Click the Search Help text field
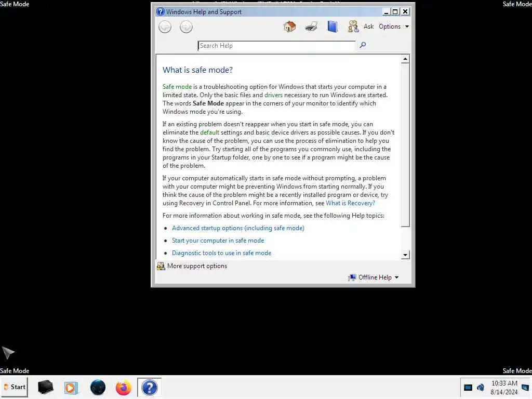The height and width of the screenshot is (399, 532). [x=276, y=46]
